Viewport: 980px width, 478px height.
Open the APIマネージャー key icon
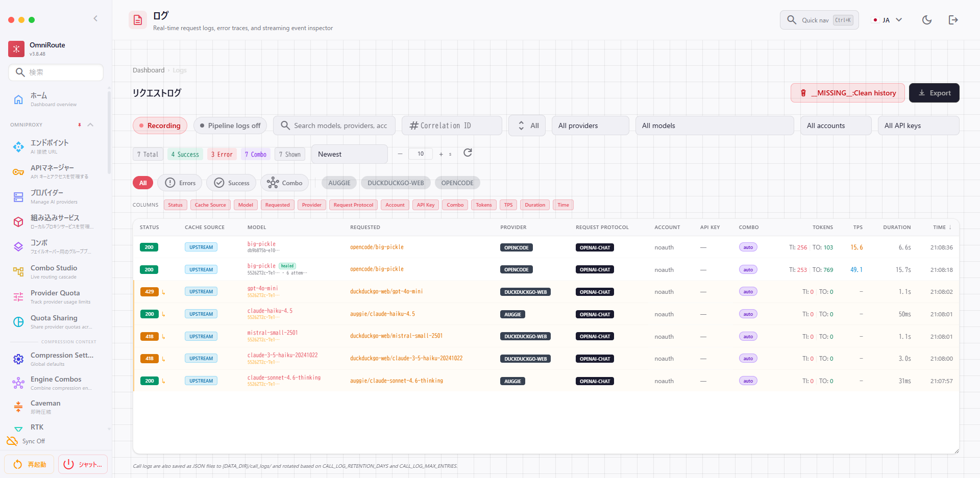pyautogui.click(x=18, y=172)
